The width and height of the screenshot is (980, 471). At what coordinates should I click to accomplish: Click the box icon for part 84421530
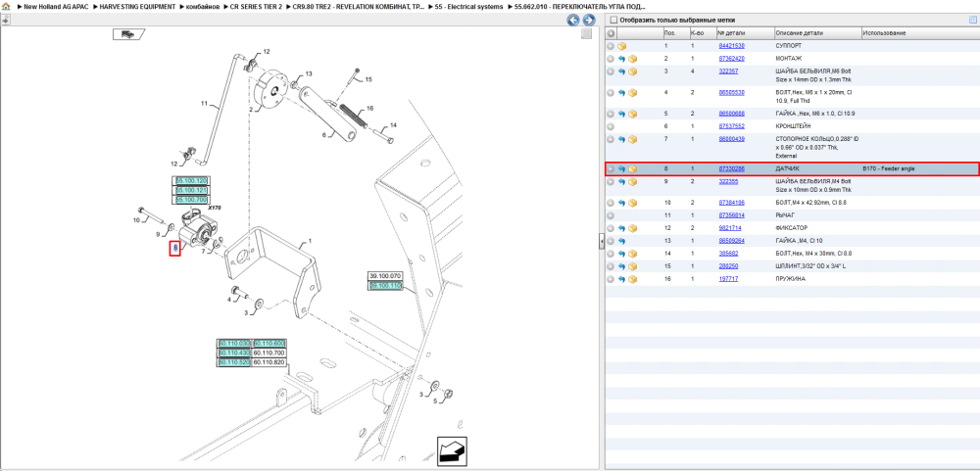point(622,46)
